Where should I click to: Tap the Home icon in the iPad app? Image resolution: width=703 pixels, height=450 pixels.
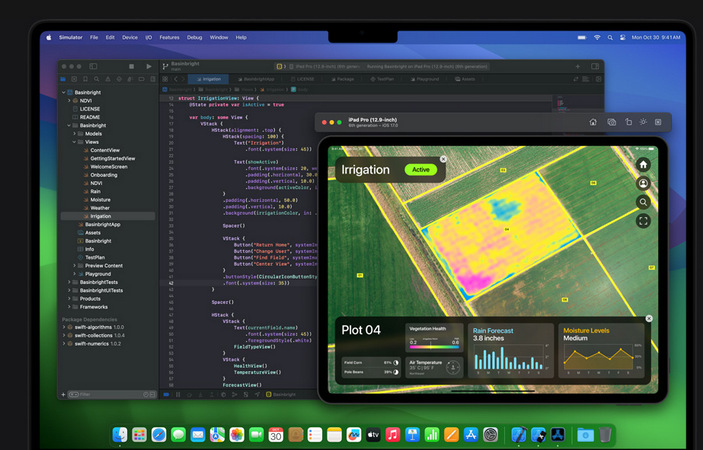coord(643,164)
